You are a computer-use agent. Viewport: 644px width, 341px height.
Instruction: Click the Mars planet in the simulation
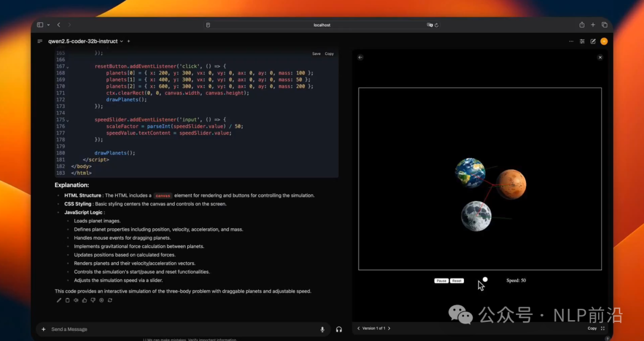511,184
